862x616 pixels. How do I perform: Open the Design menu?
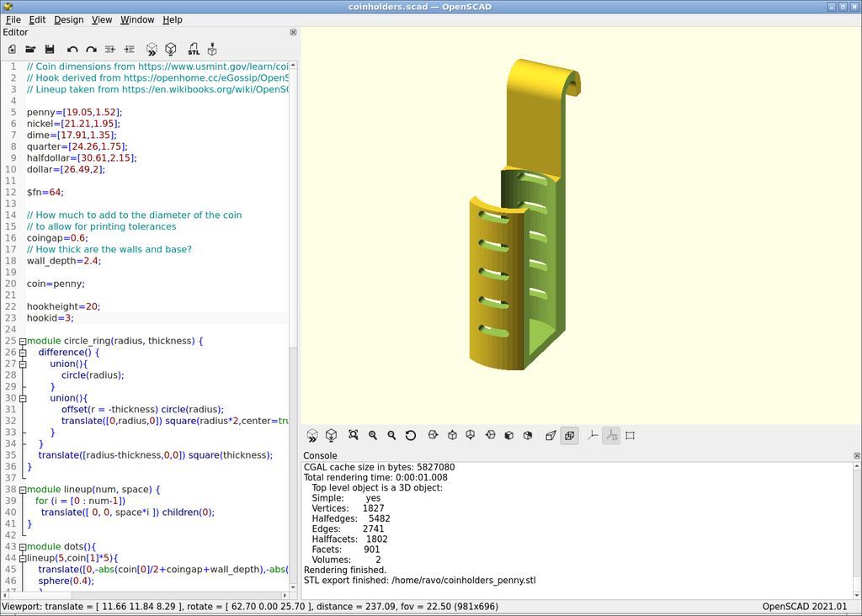69,20
